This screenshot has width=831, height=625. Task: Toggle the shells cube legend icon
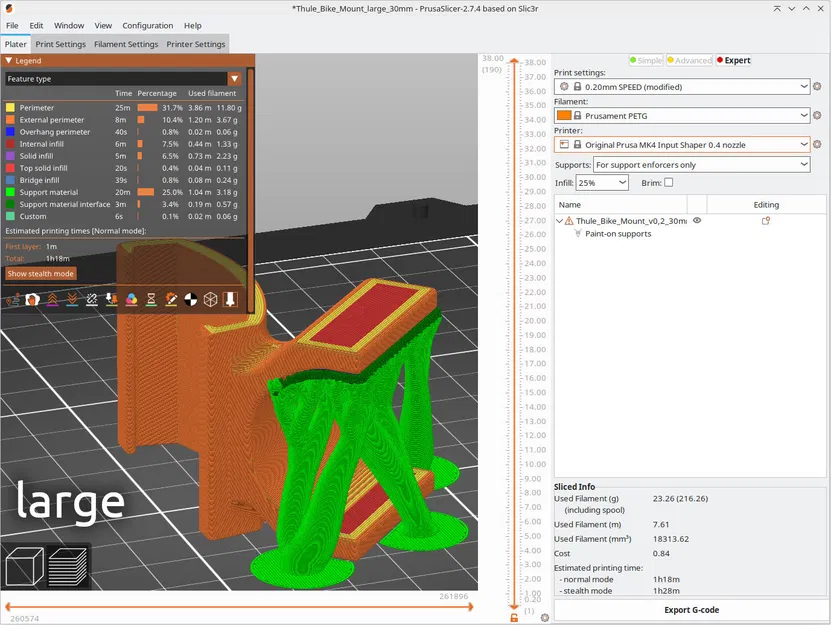[210, 299]
